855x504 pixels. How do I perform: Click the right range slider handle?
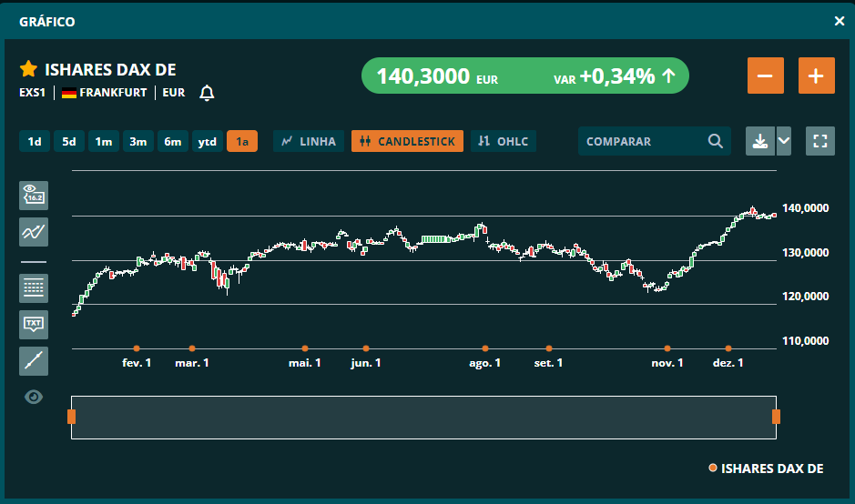point(776,417)
